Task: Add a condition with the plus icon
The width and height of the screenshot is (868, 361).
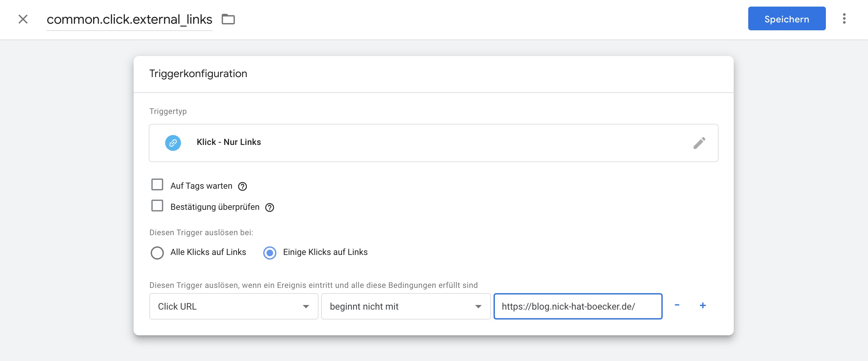Action: click(702, 305)
